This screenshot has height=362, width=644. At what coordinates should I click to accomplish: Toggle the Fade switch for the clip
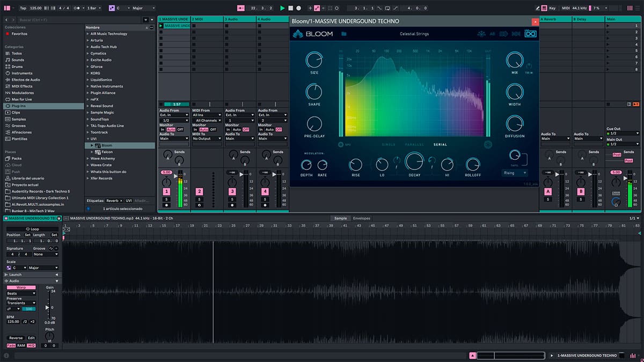tap(11, 345)
